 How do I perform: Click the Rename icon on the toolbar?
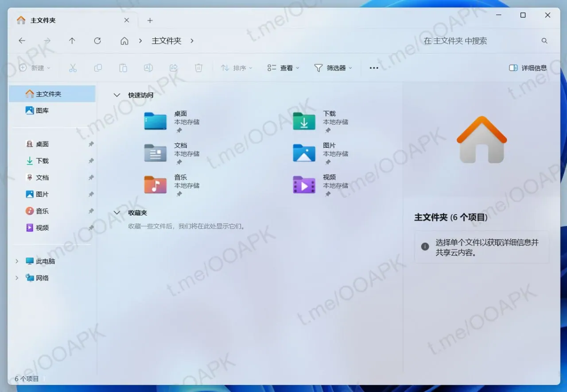[x=148, y=68]
